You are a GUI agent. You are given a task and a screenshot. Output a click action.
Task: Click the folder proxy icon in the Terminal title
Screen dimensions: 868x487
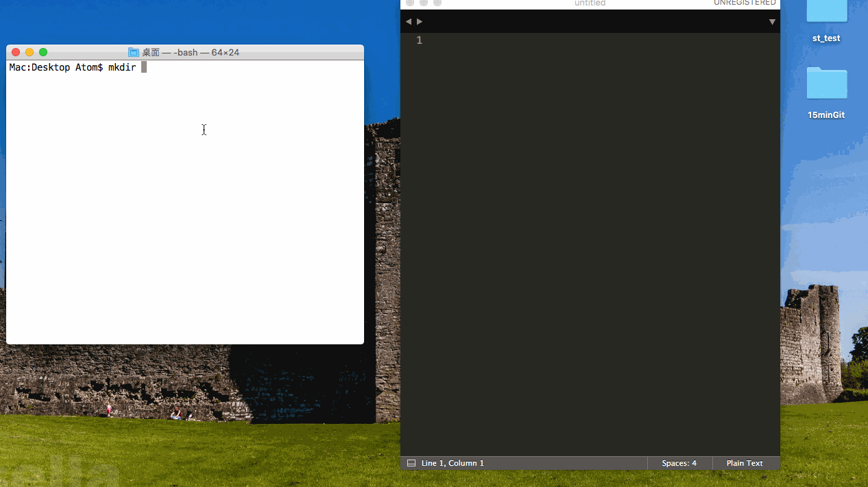click(134, 52)
